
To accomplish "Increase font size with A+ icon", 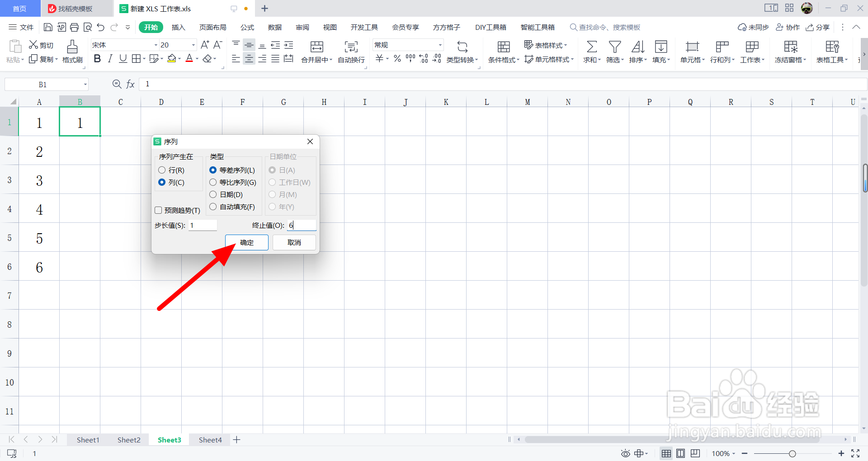I will click(x=205, y=45).
